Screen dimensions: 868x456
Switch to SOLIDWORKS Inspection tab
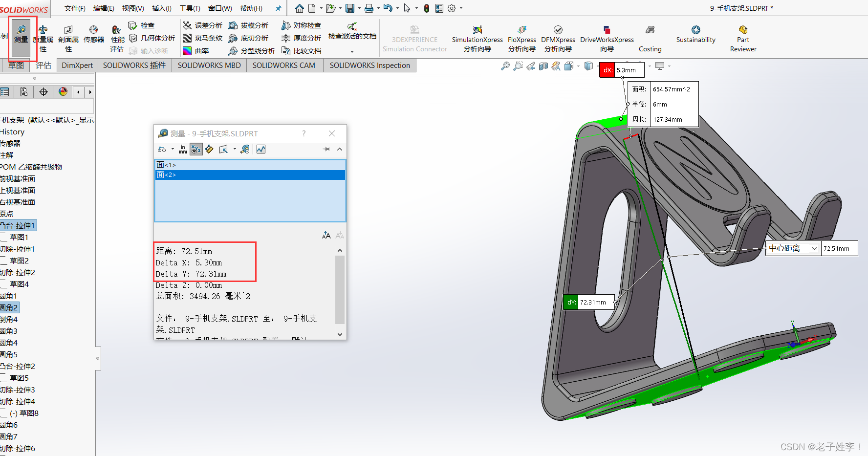(x=369, y=65)
